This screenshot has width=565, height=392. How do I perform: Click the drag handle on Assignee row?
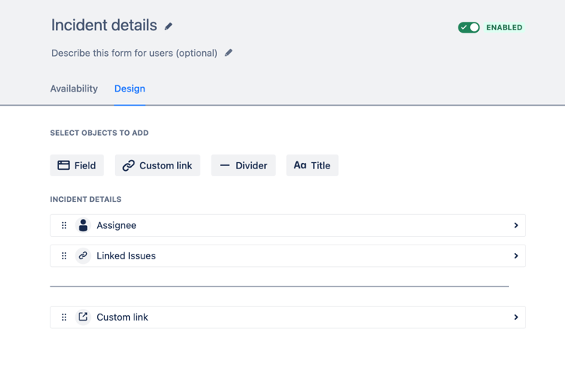tap(65, 226)
